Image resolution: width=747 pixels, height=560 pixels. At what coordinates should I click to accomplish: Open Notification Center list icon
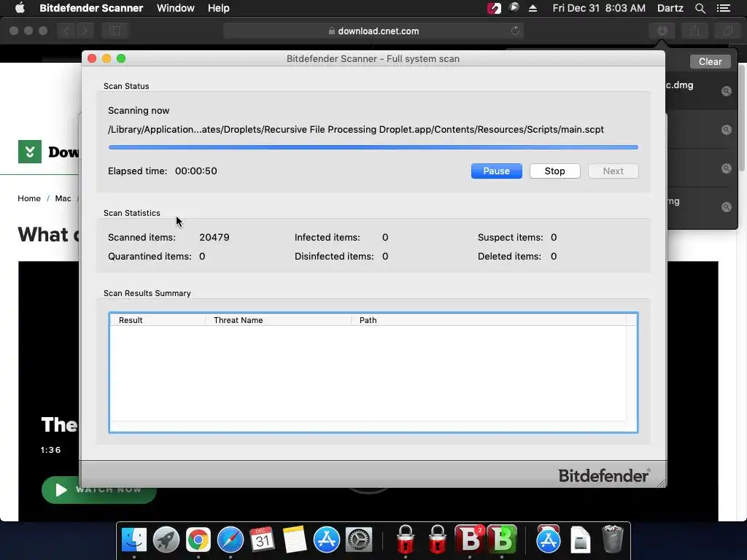pyautogui.click(x=724, y=8)
